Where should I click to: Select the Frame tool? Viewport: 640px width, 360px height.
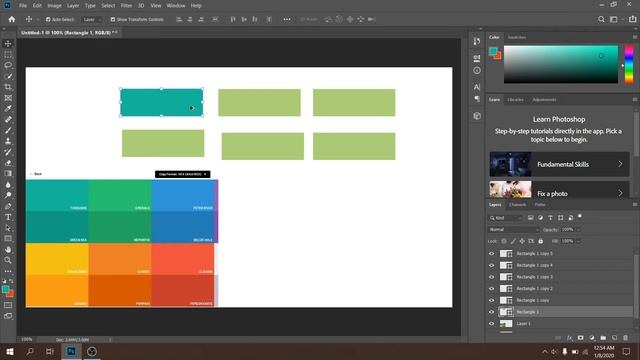click(8, 98)
